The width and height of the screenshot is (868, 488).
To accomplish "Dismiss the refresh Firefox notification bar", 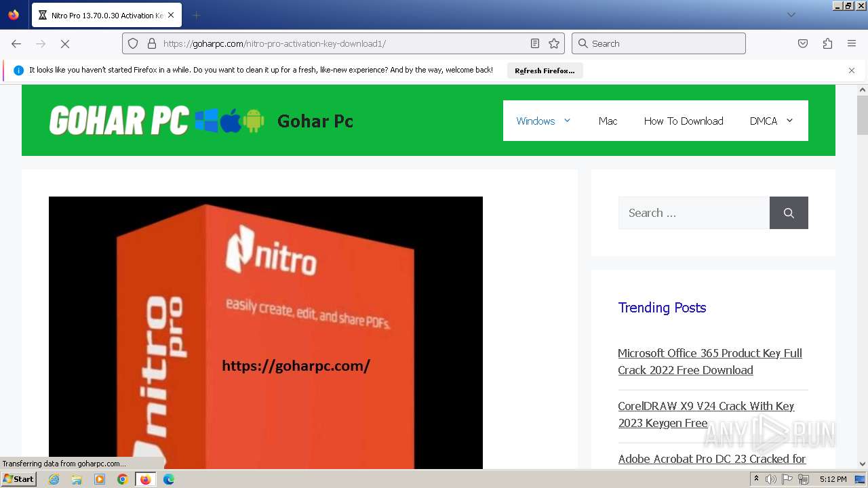I will pyautogui.click(x=852, y=70).
